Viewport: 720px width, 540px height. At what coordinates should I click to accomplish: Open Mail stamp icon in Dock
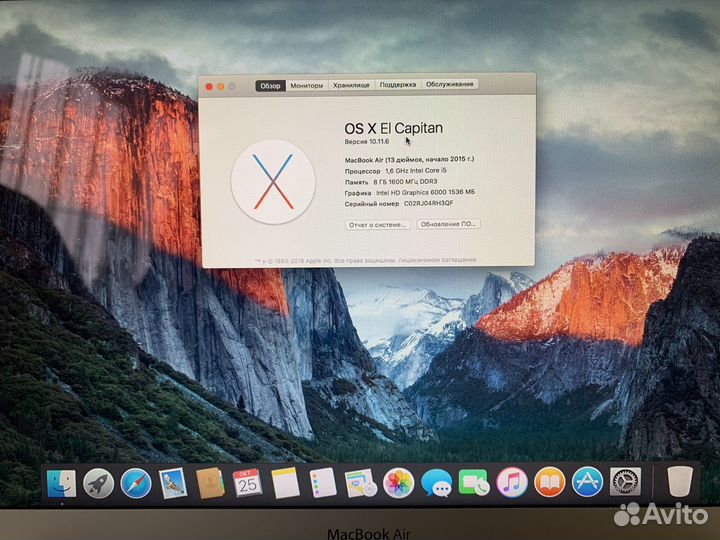pos(173,483)
